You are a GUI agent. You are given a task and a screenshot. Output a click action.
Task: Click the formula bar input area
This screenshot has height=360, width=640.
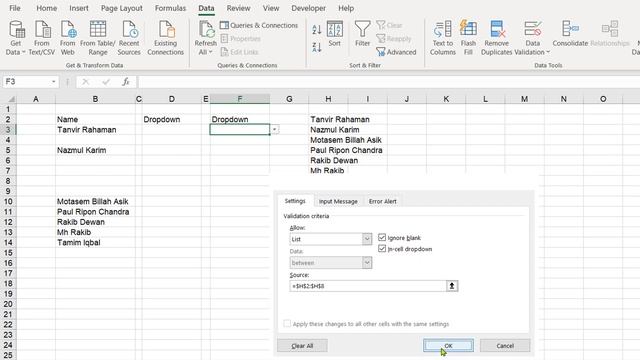[388, 82]
